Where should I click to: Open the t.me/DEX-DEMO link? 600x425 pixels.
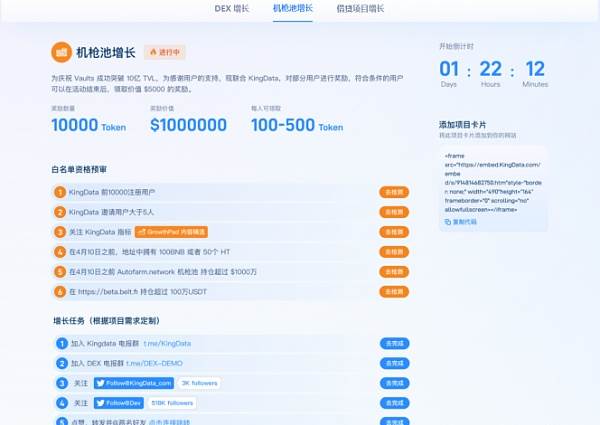tap(154, 363)
